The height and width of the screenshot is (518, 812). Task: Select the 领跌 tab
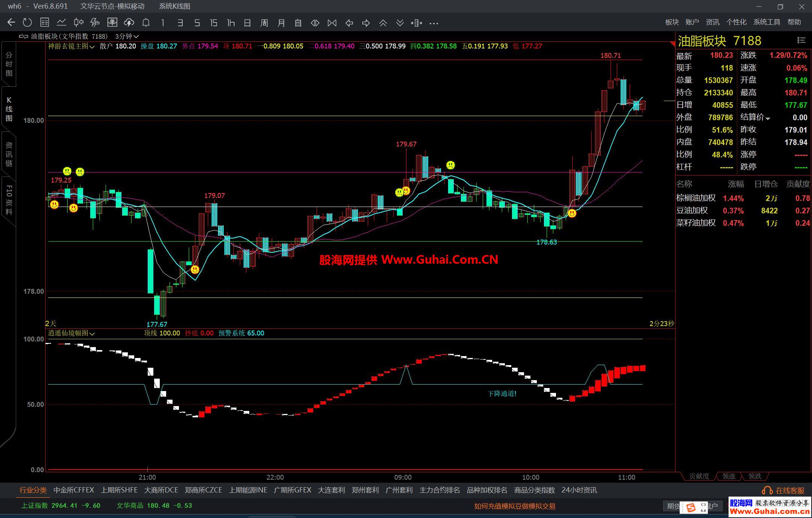(x=754, y=476)
